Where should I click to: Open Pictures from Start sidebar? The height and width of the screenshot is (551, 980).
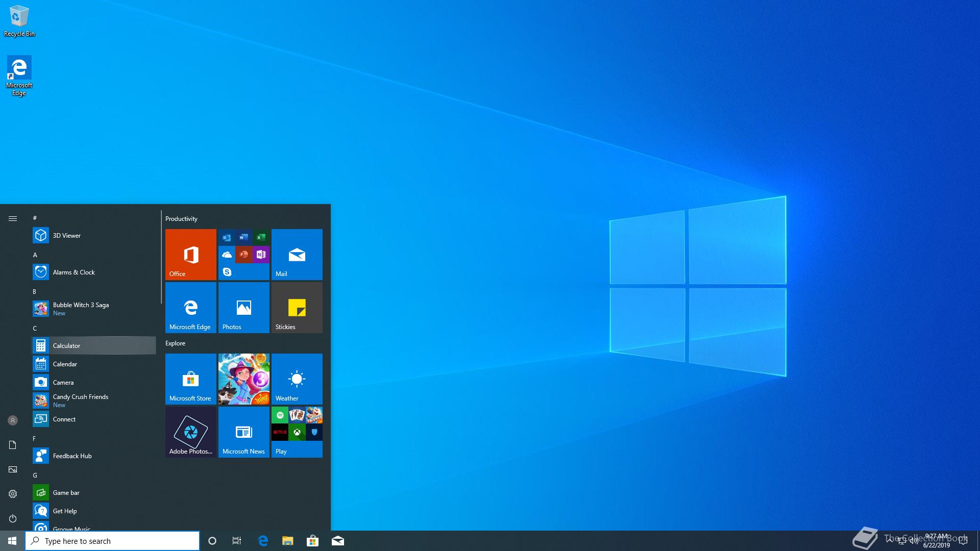pyautogui.click(x=13, y=469)
